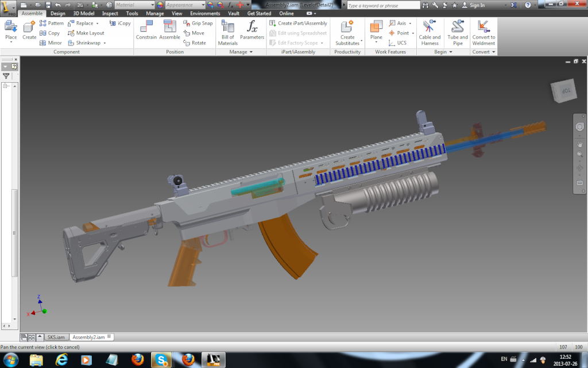
Task: Click the Replace component tool
Action: (x=80, y=23)
